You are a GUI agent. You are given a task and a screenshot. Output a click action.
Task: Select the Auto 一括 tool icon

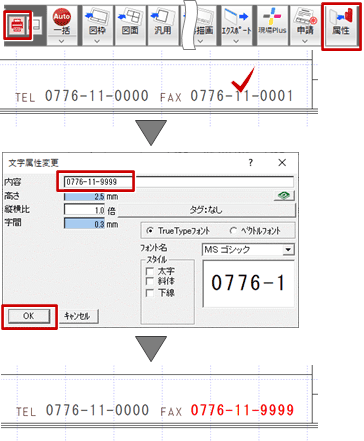62,22
